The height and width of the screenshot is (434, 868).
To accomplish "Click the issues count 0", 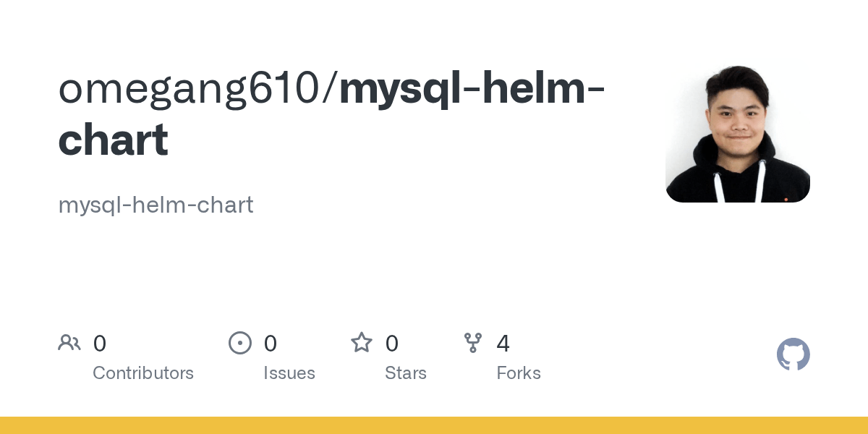I will (x=271, y=344).
